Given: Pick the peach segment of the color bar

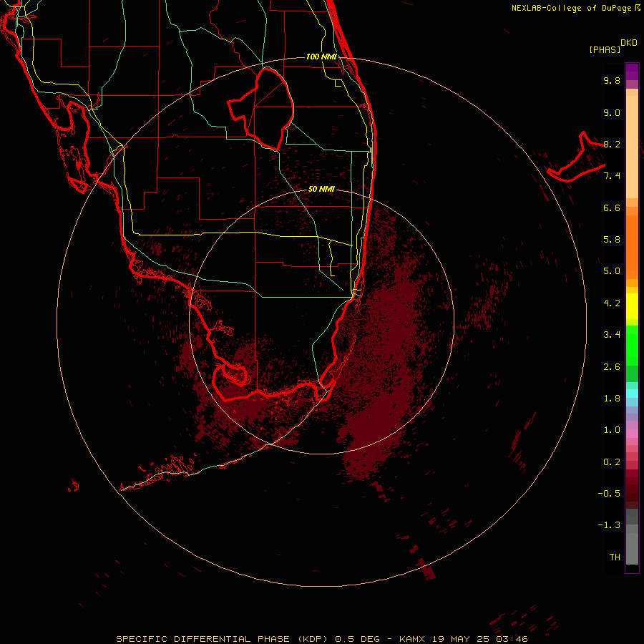Looking at the screenshot, I should pyautogui.click(x=632, y=147).
